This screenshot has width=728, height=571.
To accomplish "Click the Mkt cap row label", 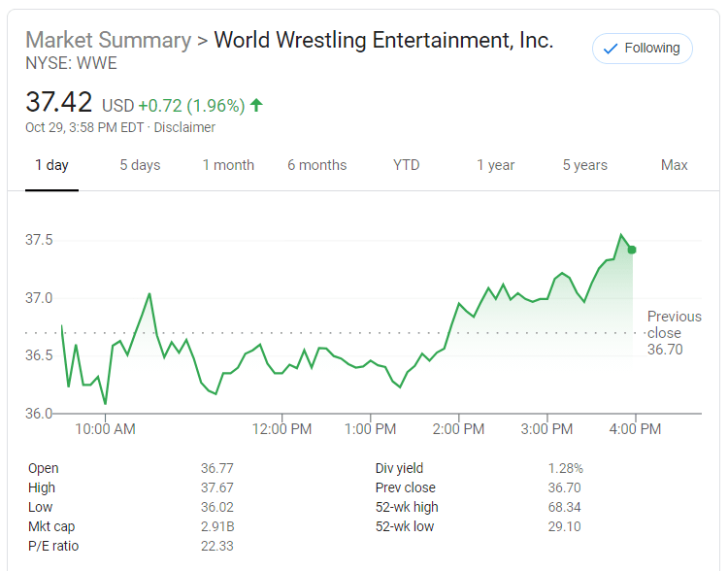I will (x=51, y=526).
